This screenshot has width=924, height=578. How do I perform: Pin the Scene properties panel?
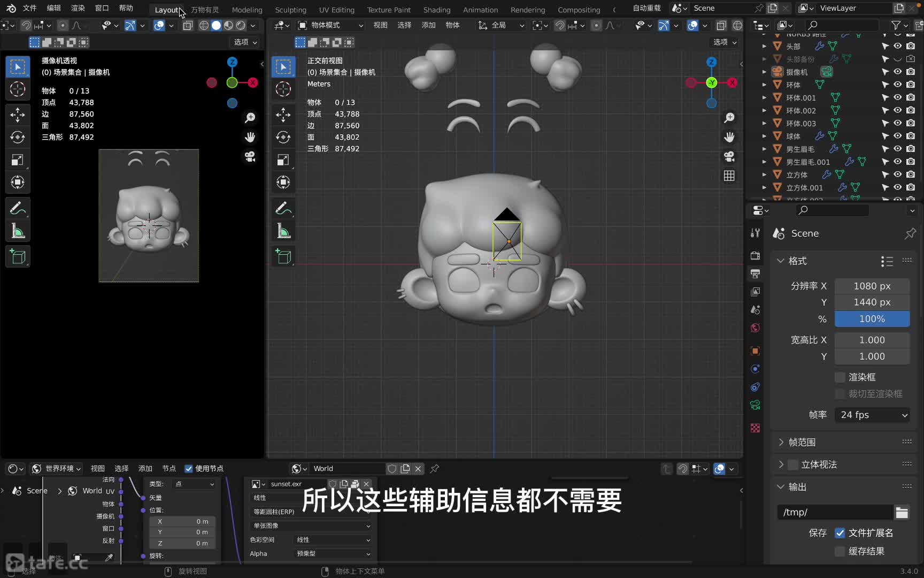tap(910, 233)
